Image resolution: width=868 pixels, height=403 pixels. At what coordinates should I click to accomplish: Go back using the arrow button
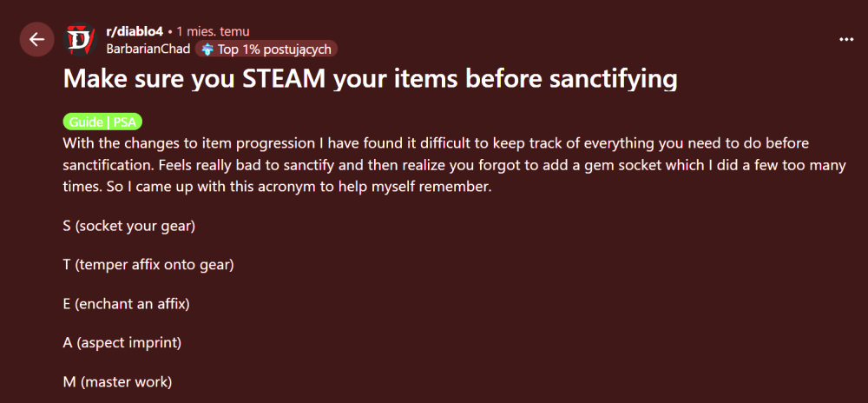click(36, 39)
